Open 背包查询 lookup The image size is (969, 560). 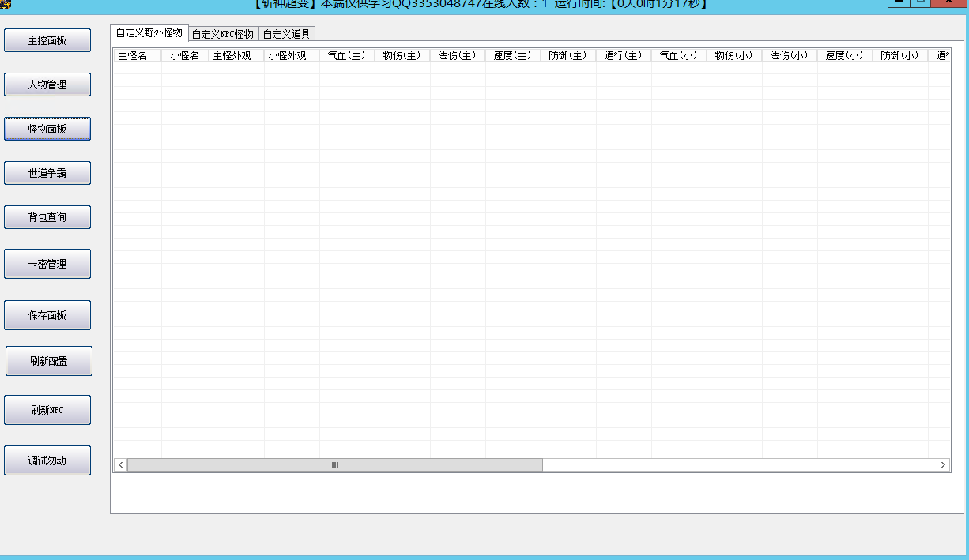[47, 218]
